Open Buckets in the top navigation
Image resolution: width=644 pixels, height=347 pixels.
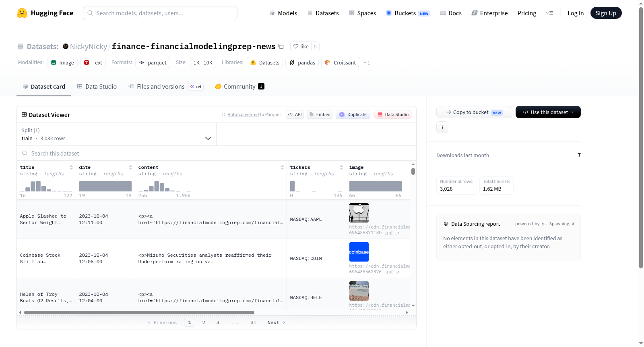408,13
